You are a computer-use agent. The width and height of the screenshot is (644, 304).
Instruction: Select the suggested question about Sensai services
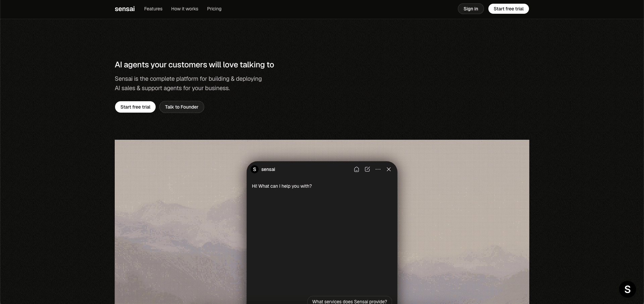point(350,301)
